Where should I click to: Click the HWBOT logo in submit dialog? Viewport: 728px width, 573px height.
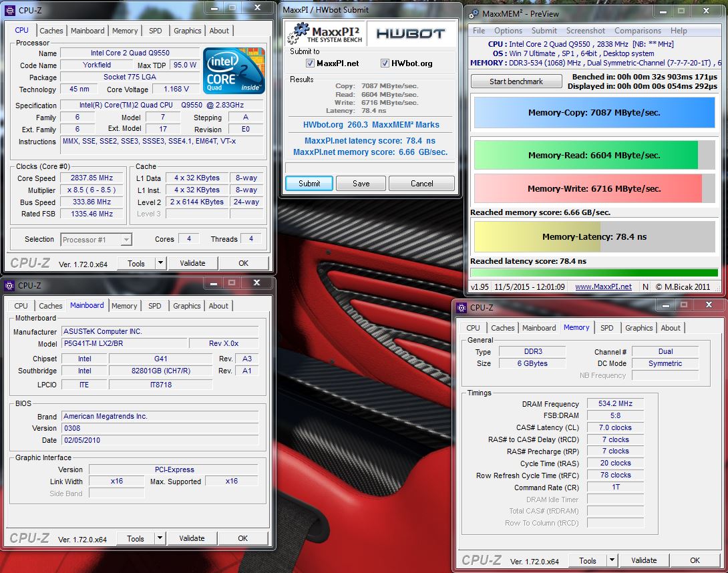click(411, 33)
